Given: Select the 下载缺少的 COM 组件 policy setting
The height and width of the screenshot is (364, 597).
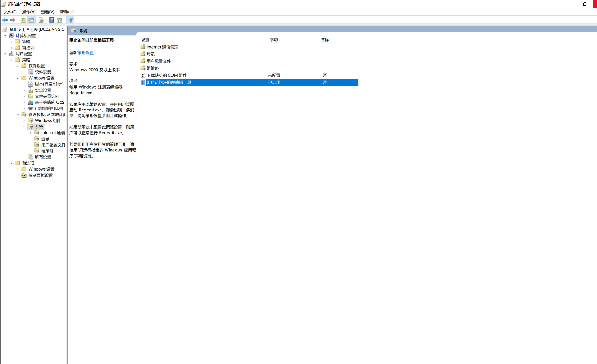Looking at the screenshot, I should 167,75.
